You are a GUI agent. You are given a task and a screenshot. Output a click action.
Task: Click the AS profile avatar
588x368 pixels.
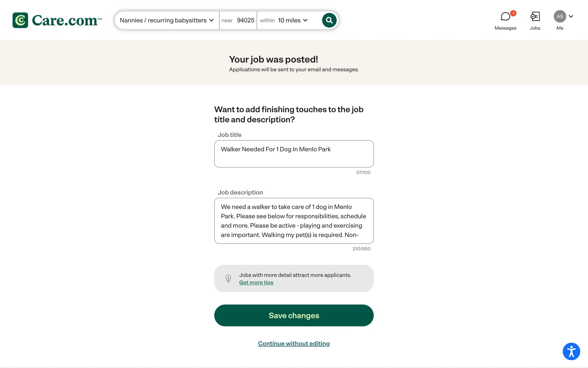(x=560, y=17)
